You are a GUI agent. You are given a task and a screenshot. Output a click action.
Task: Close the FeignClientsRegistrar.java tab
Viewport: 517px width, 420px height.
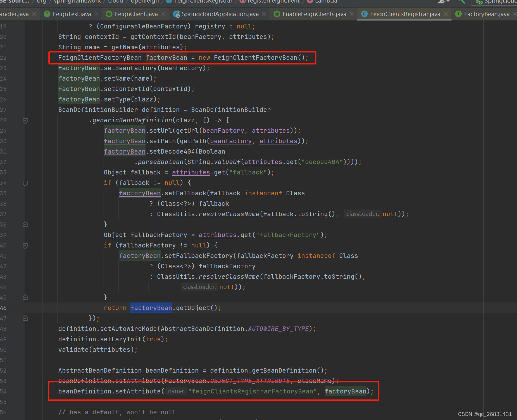coord(446,14)
